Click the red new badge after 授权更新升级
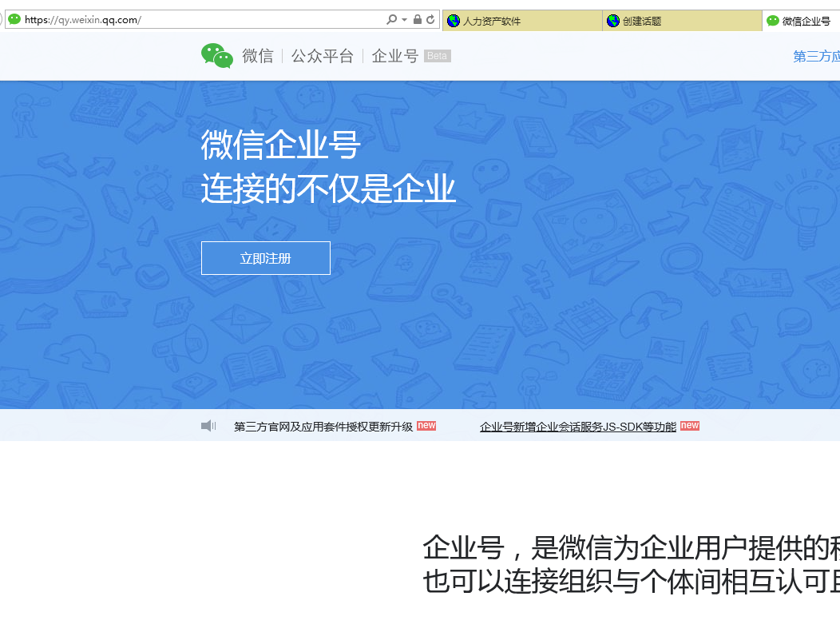840x644 pixels. [x=426, y=426]
